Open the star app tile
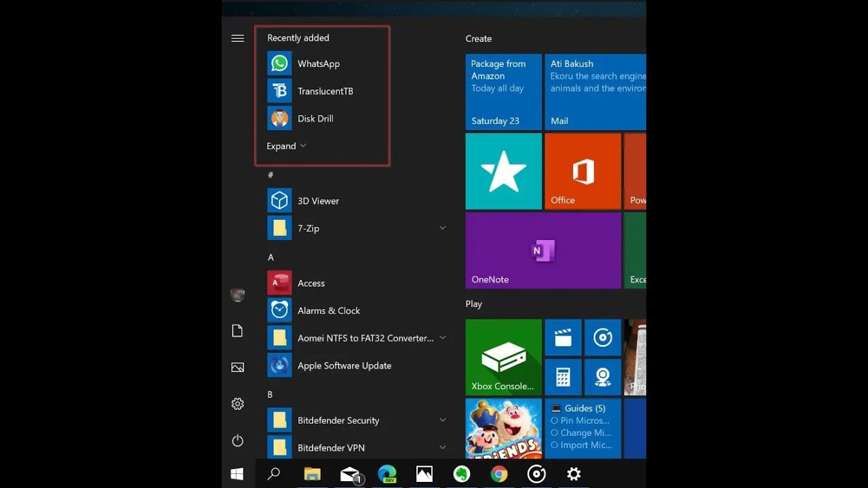Image resolution: width=868 pixels, height=488 pixels. [504, 171]
